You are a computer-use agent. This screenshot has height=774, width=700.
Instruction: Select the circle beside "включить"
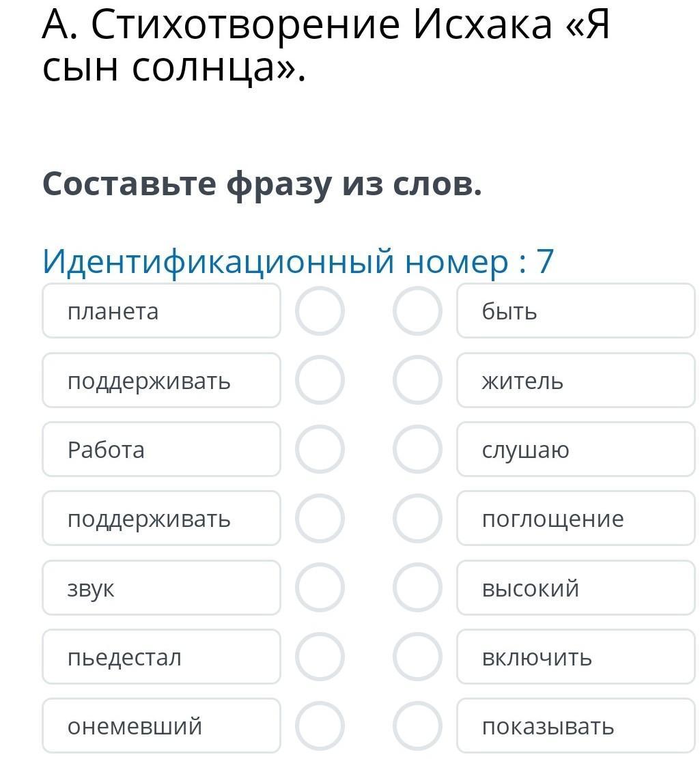click(x=417, y=657)
